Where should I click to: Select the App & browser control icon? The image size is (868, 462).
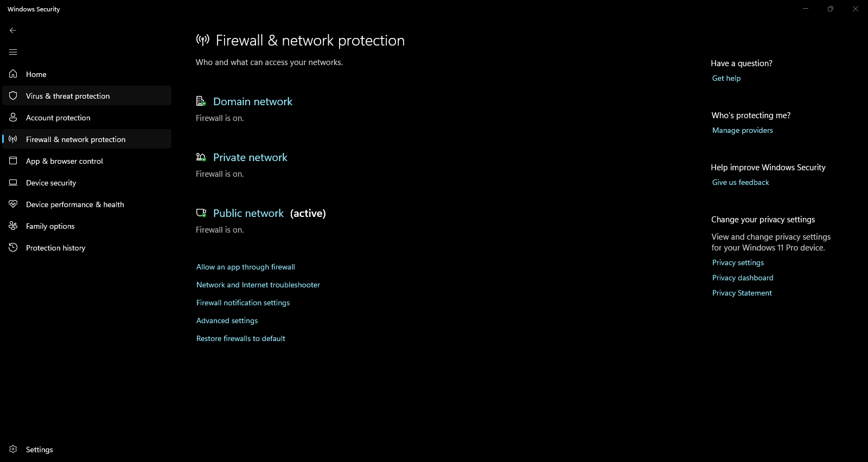[13, 161]
